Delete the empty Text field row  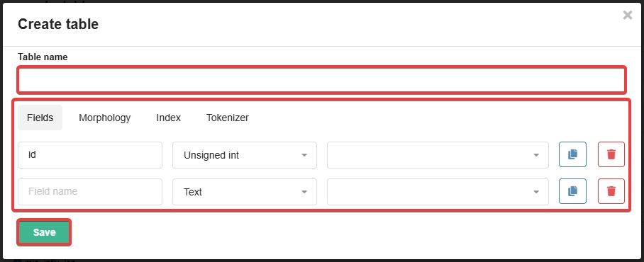click(x=611, y=191)
